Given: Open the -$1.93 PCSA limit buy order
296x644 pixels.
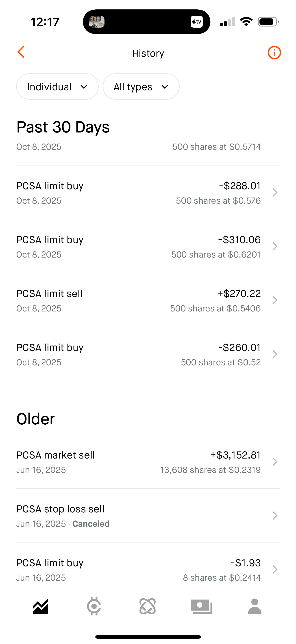Looking at the screenshot, I should 148,569.
